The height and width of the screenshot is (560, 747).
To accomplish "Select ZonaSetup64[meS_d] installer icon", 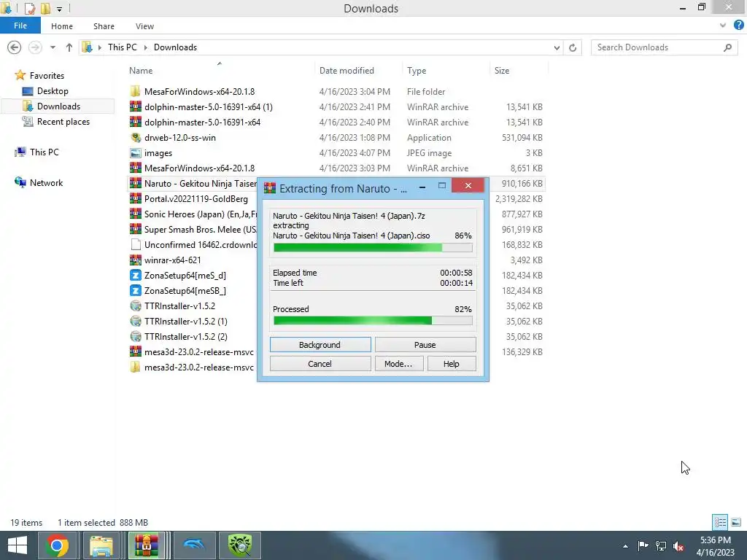I will point(135,275).
